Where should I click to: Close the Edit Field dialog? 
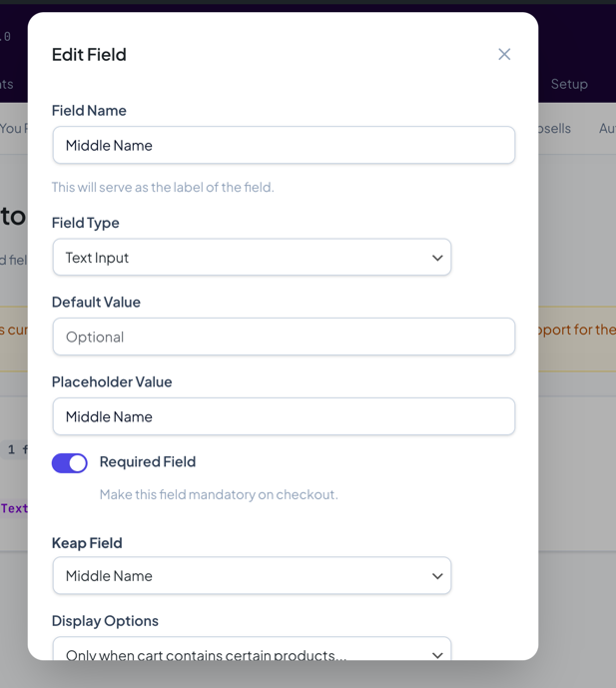[504, 54]
